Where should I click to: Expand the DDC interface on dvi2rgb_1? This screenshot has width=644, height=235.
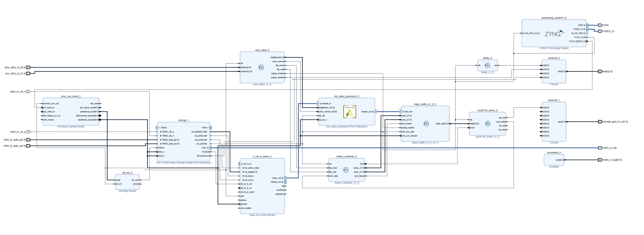point(208,148)
